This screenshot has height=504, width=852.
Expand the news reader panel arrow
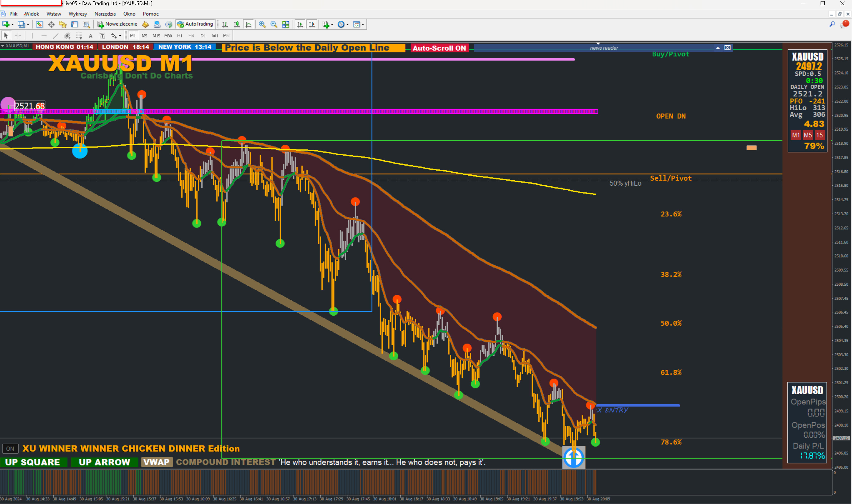tap(717, 48)
